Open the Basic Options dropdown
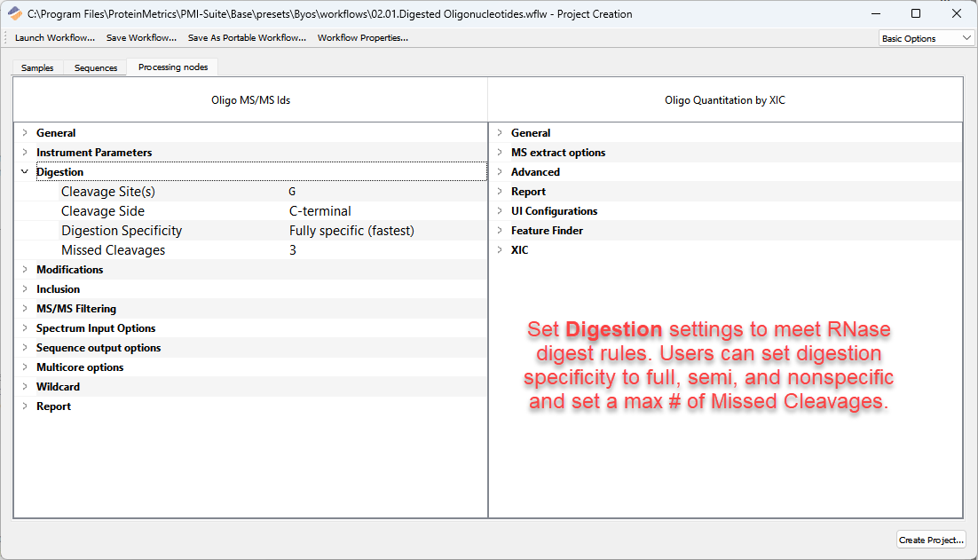The image size is (978, 560). click(926, 38)
